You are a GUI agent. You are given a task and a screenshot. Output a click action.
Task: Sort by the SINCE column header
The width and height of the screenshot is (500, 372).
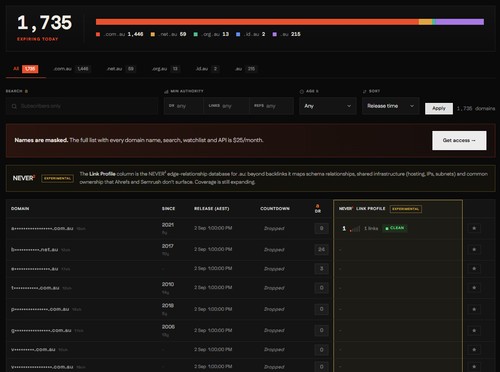click(168, 209)
